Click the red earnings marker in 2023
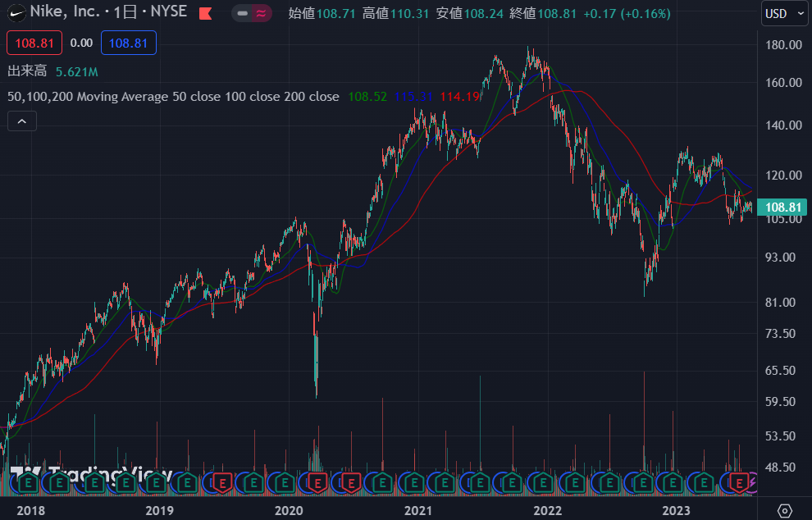Image resolution: width=812 pixels, height=520 pixels. coord(739,483)
